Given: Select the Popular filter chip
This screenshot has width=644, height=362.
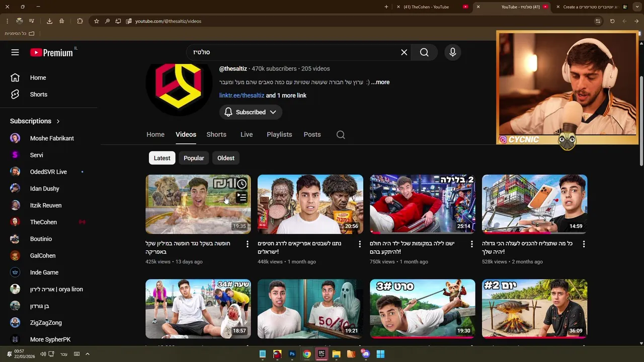Looking at the screenshot, I should pyautogui.click(x=194, y=158).
